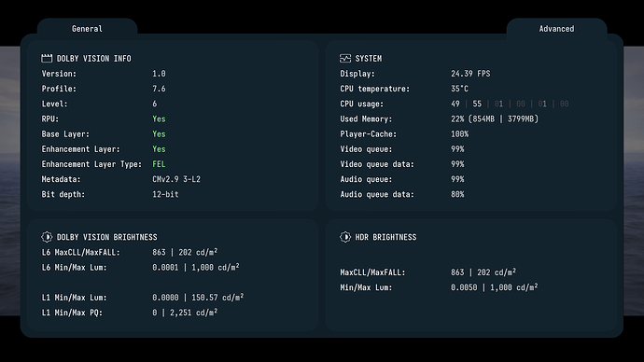Click the Bit depth value '12-bit'
Viewport: 644px width, 362px height.
pos(165,195)
